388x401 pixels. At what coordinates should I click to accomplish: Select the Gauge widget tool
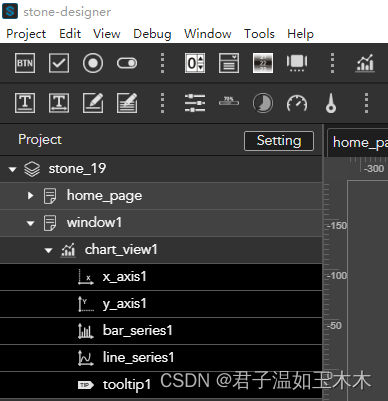[x=297, y=103]
